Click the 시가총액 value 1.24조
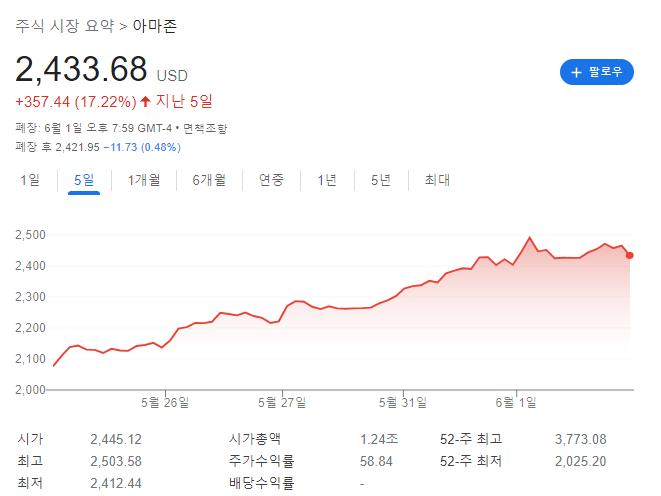This screenshot has height=496, width=661. click(x=379, y=440)
